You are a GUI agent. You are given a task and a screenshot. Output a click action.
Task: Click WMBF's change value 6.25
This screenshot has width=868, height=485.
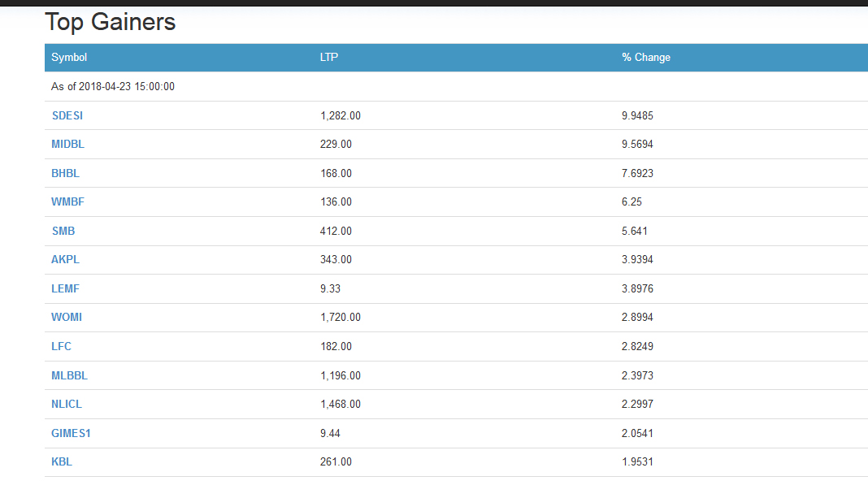point(631,201)
